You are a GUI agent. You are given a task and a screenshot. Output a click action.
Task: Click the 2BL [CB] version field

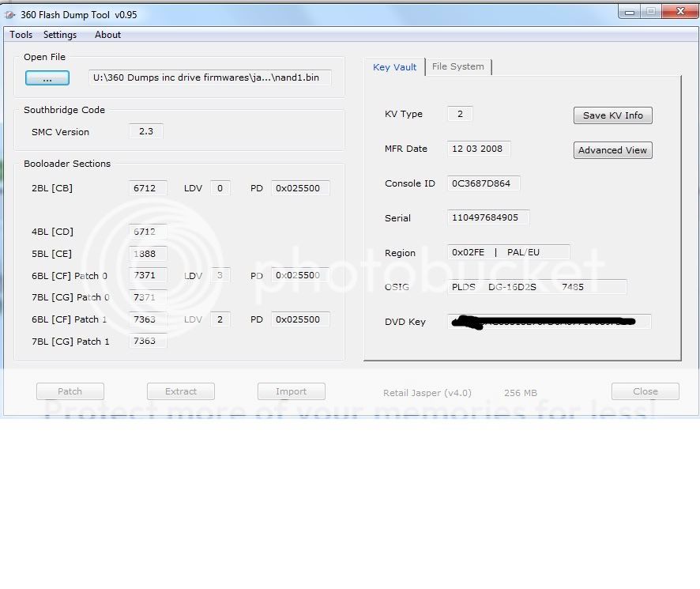tap(148, 188)
